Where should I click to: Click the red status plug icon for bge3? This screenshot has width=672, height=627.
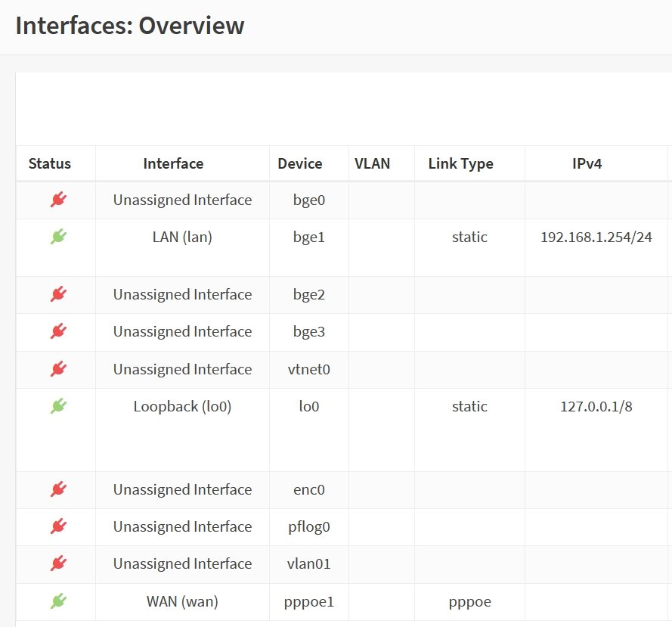(x=58, y=331)
